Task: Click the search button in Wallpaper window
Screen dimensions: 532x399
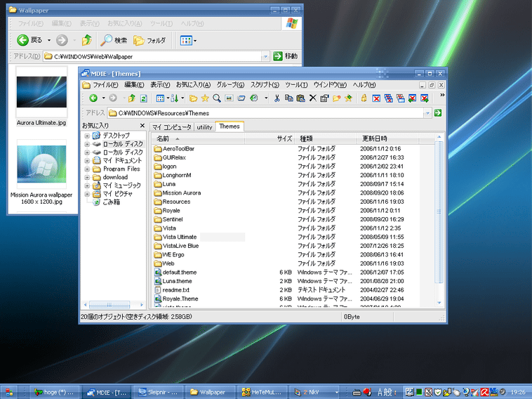Action: 114,40
